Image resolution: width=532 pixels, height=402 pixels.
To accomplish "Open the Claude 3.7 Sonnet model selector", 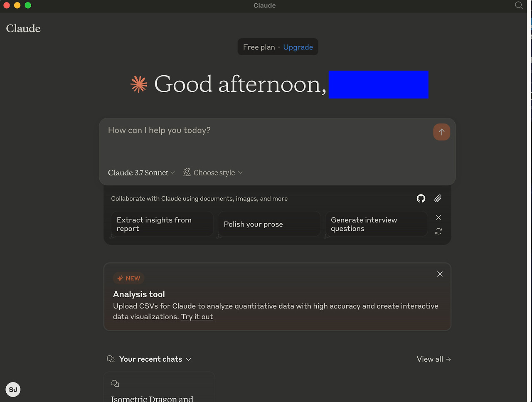I will [x=142, y=173].
